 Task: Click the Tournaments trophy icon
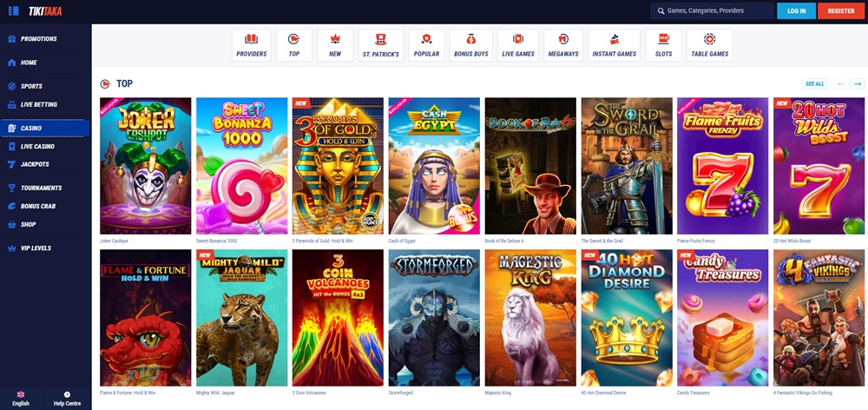pyautogui.click(x=11, y=188)
